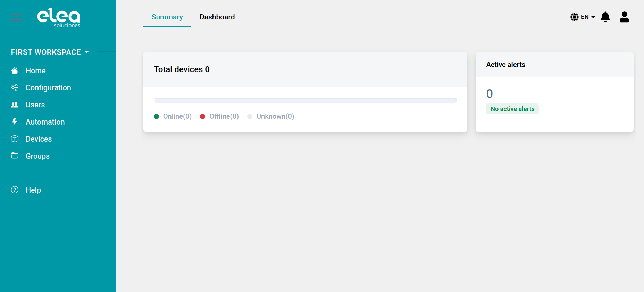Click the globe language icon
Screen dimensions: 644x292
tap(574, 17)
